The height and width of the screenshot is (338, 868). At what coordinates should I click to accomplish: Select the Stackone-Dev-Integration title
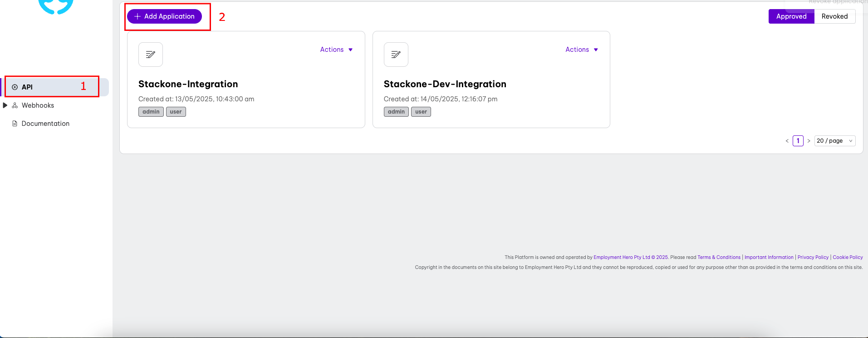pos(445,84)
